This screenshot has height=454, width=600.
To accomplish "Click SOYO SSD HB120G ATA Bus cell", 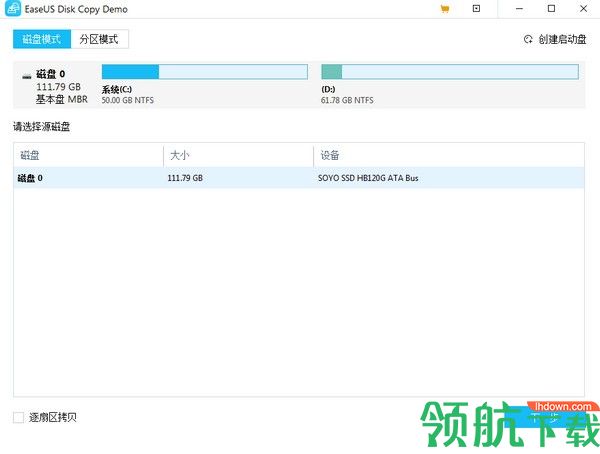I will pyautogui.click(x=368, y=178).
